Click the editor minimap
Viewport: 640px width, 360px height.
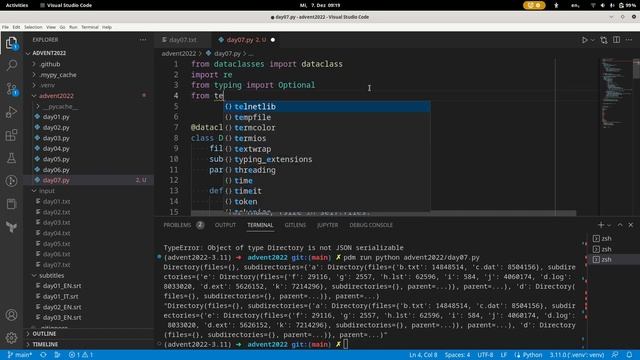pos(616,137)
